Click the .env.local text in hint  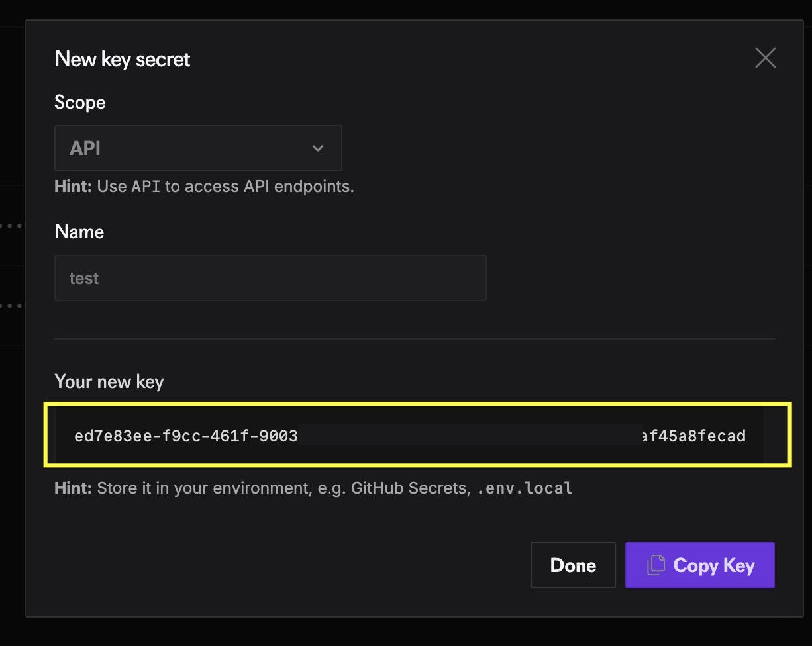525,488
